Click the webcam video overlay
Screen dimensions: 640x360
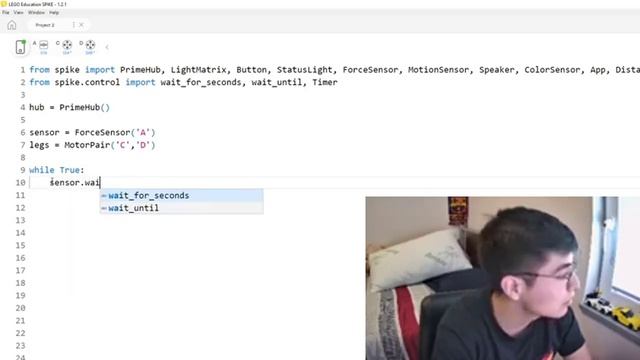coord(502,278)
